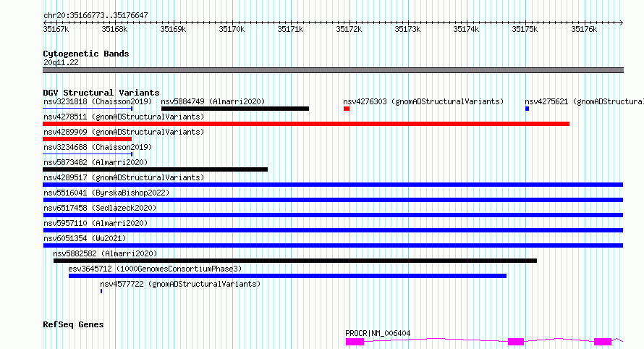Open variant nsv5882582 (Almarri2020) label
The height and width of the screenshot is (349, 644).
click(x=105, y=253)
